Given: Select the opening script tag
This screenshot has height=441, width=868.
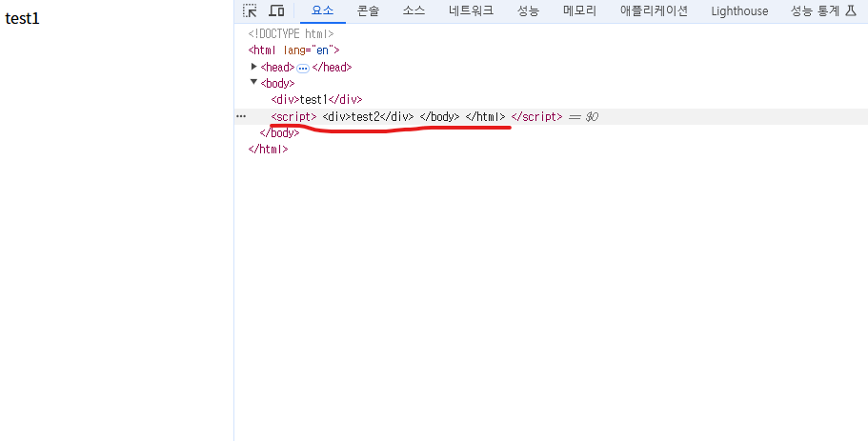Looking at the screenshot, I should tap(294, 117).
